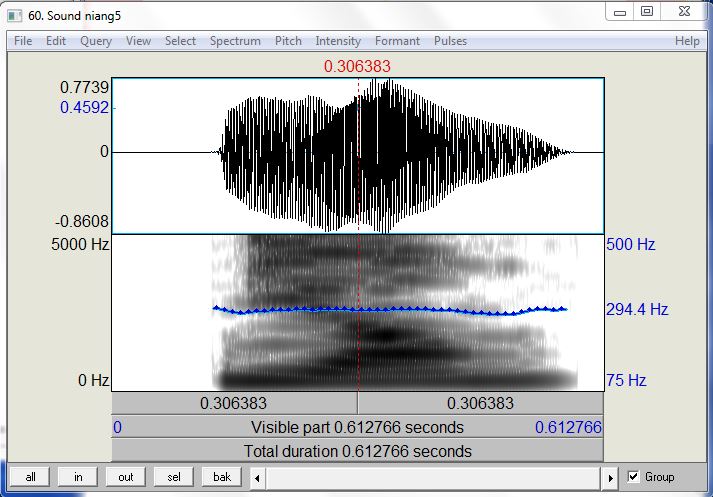Click the 'bak' zoom back button
The width and height of the screenshot is (713, 497).
pos(222,477)
